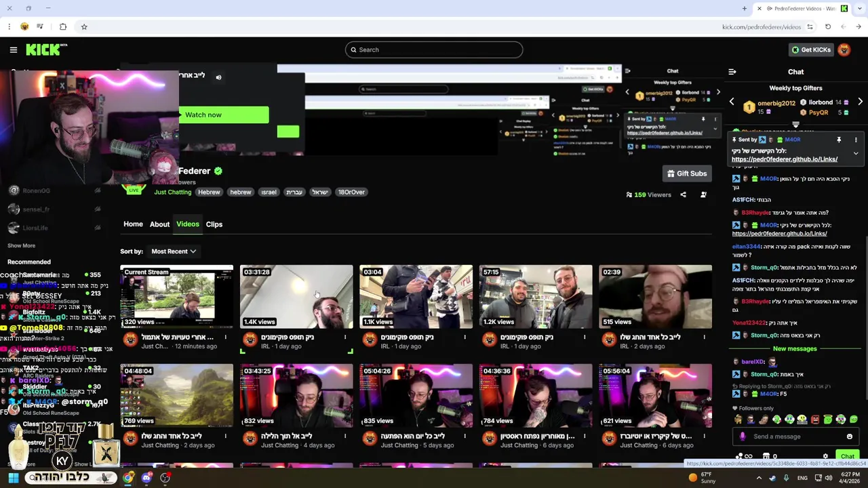Switch to the About channel tab
The height and width of the screenshot is (488, 868).
coord(159,224)
